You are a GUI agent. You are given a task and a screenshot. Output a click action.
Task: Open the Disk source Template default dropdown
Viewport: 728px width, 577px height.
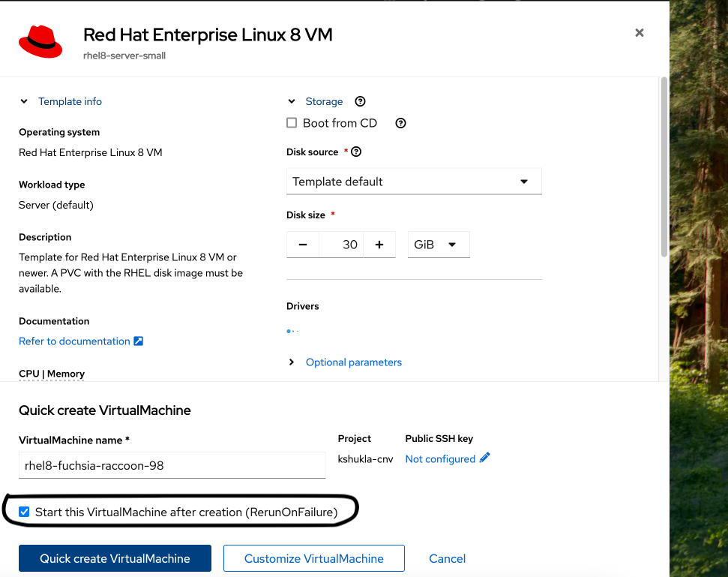coord(414,182)
